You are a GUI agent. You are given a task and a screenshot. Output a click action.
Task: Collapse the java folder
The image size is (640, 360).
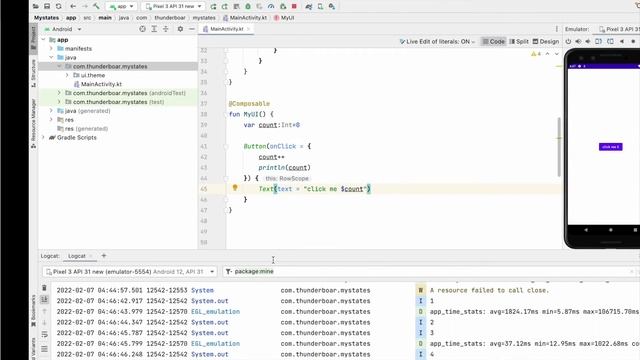(x=51, y=58)
